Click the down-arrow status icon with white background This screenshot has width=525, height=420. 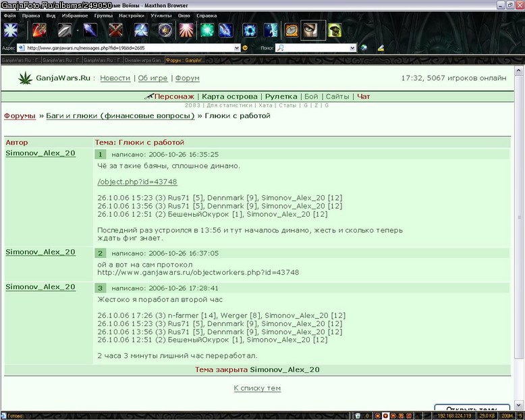(385, 416)
